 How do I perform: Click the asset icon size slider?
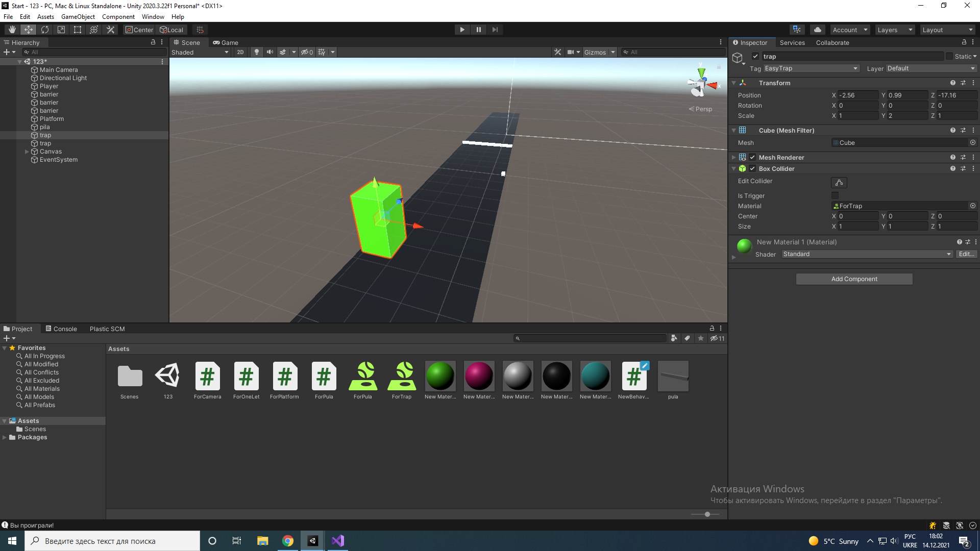click(x=707, y=514)
